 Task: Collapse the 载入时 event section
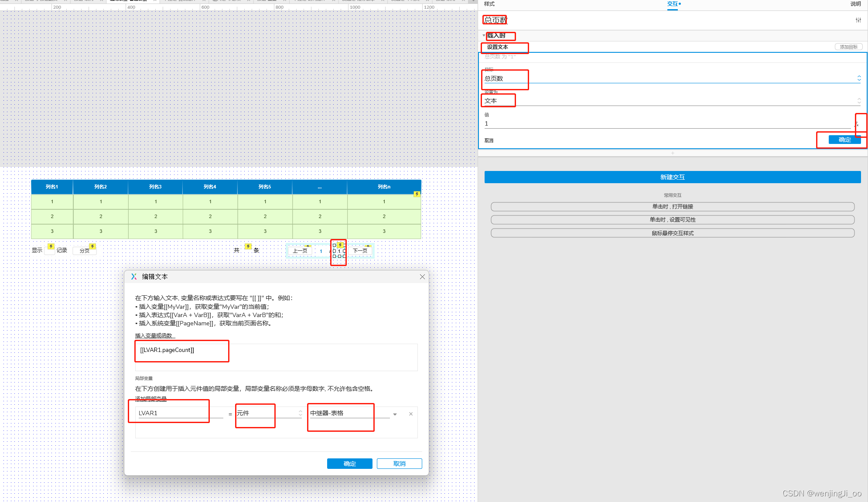tap(484, 35)
